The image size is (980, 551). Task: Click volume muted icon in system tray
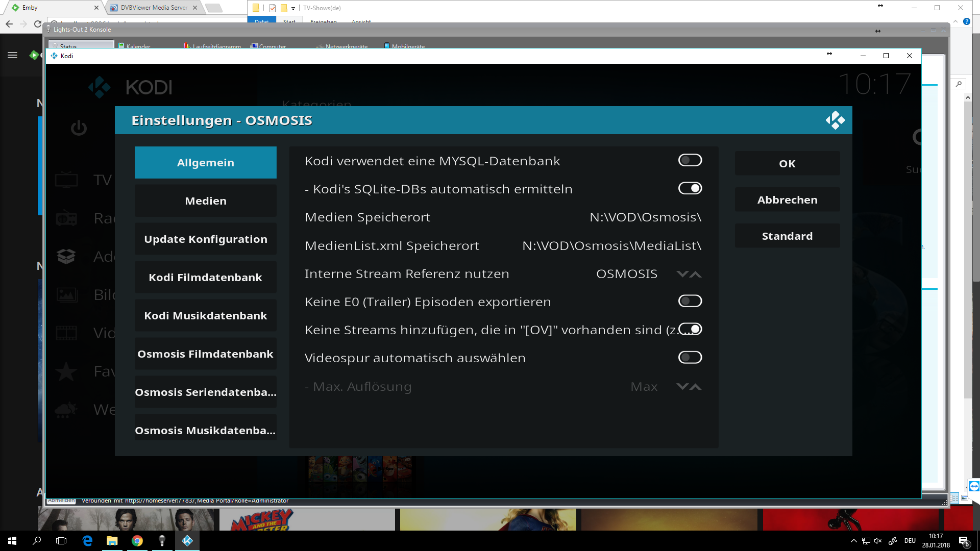878,541
